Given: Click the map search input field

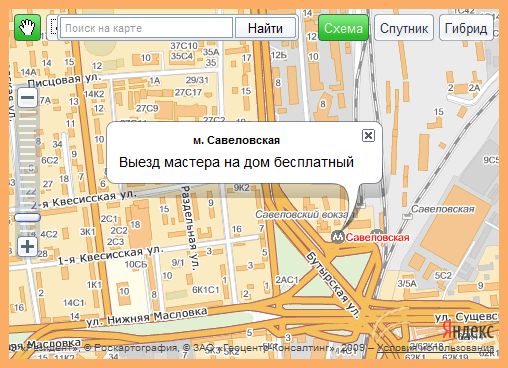Looking at the screenshot, I should (146, 28).
